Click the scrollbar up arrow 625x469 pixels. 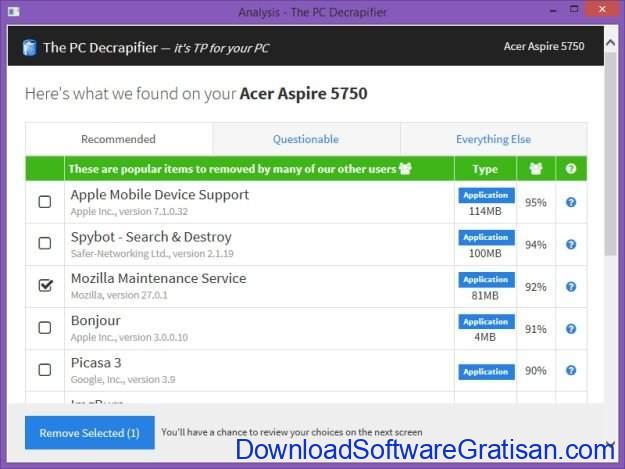tap(610, 42)
